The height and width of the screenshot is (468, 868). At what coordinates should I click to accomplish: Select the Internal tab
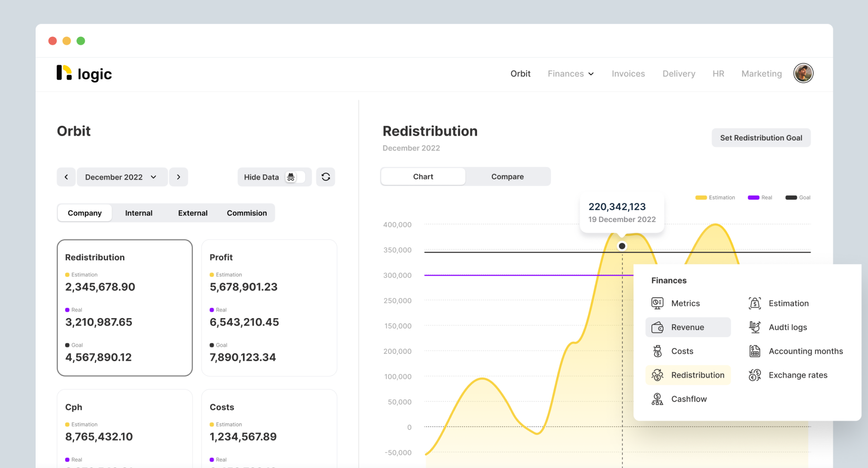point(138,213)
